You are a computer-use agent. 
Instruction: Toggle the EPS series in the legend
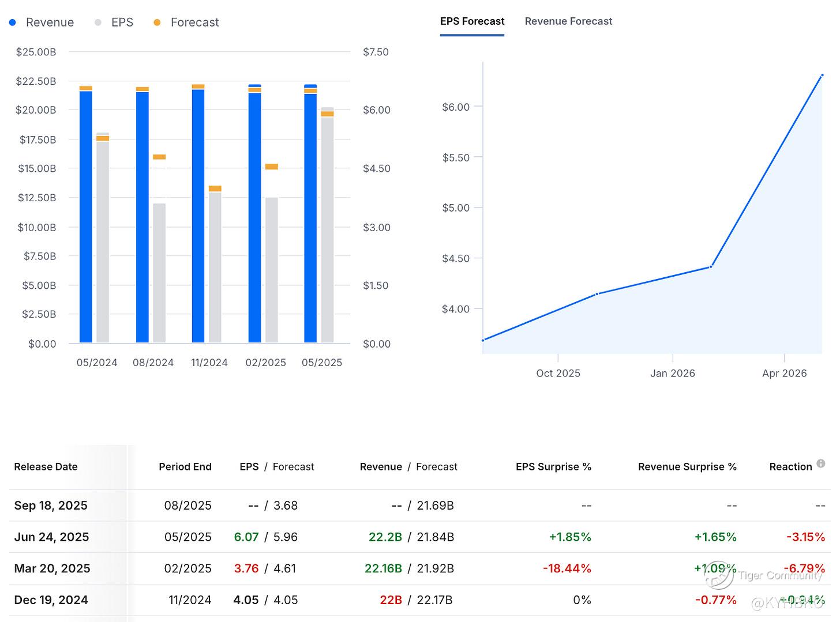(x=114, y=22)
